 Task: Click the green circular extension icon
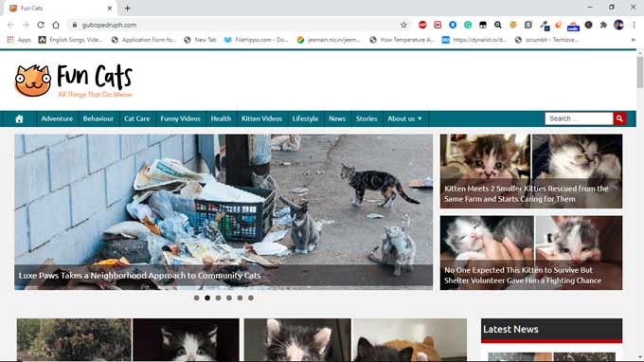click(468, 25)
